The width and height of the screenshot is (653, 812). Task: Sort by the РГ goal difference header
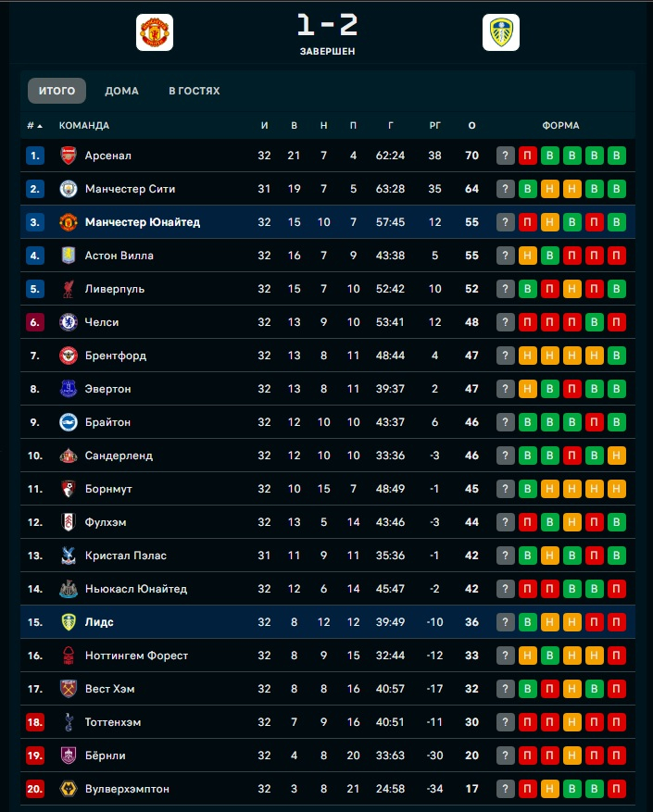tap(435, 126)
